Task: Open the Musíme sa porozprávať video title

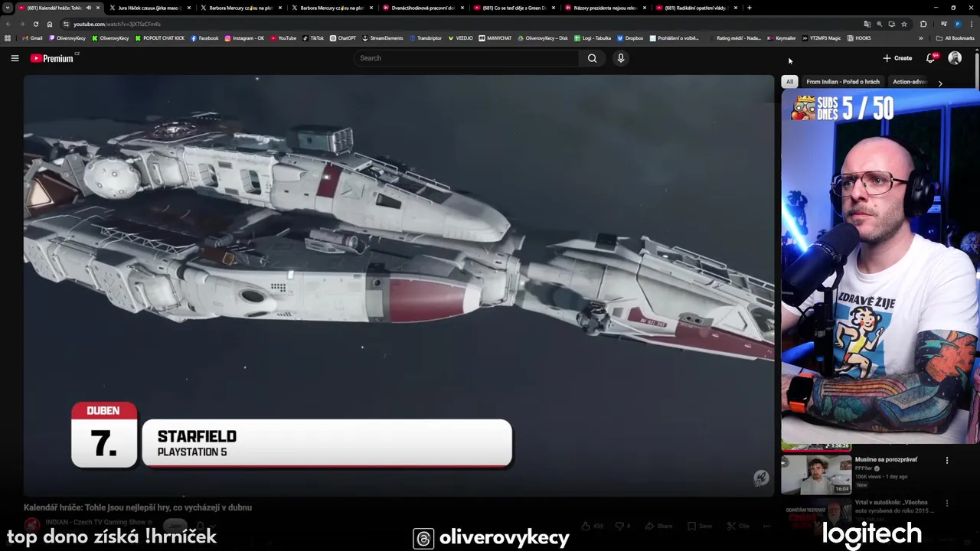Action: point(887,460)
